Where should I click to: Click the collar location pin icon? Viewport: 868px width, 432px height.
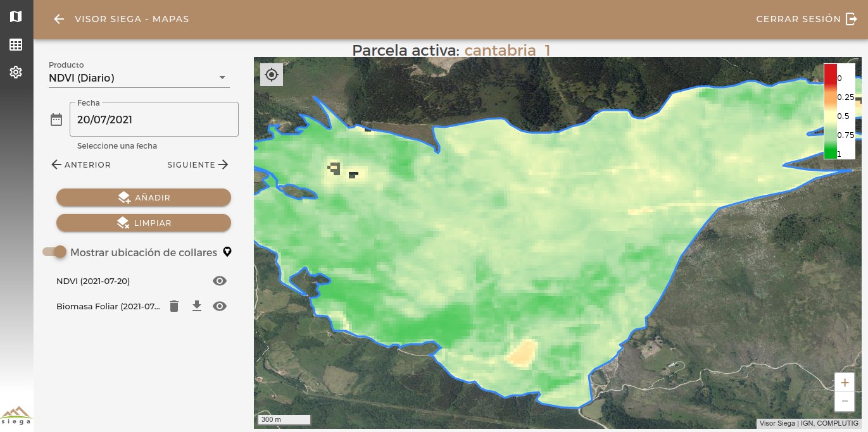227,252
